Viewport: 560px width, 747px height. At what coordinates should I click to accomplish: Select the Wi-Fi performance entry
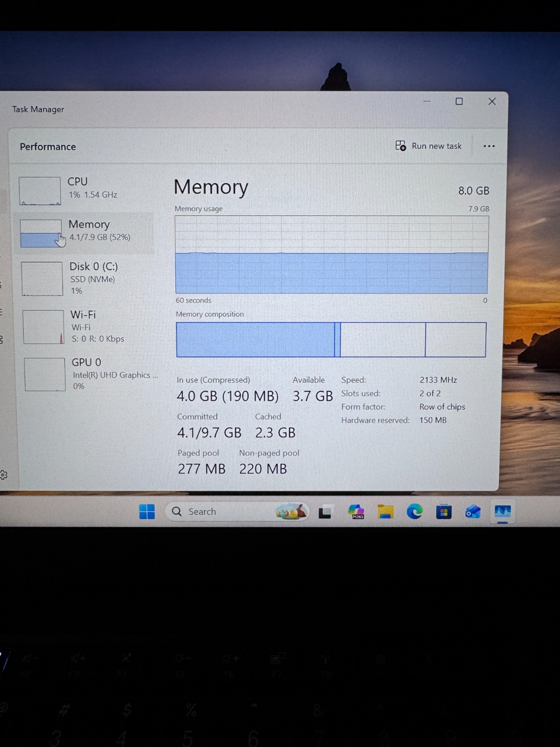coord(86,326)
